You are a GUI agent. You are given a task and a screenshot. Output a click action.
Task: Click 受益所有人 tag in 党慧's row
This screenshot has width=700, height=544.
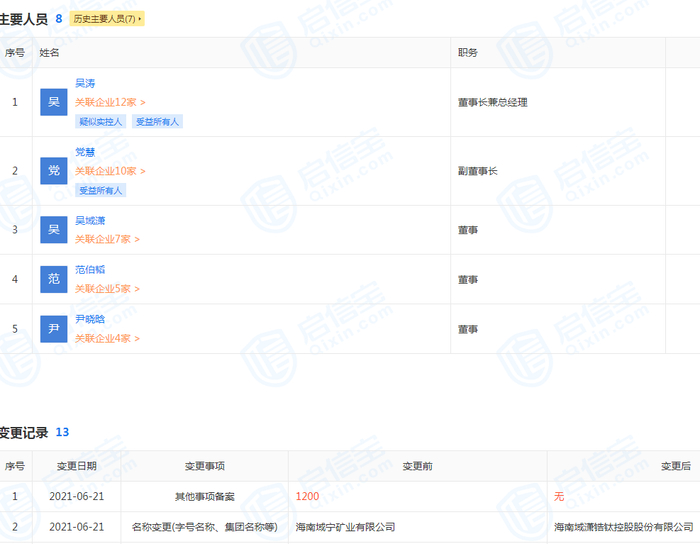tap(100, 190)
